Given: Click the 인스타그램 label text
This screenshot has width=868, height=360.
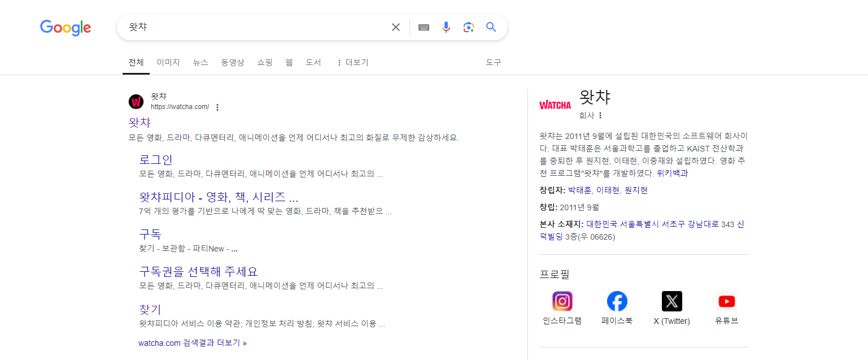Looking at the screenshot, I should coord(562,321).
